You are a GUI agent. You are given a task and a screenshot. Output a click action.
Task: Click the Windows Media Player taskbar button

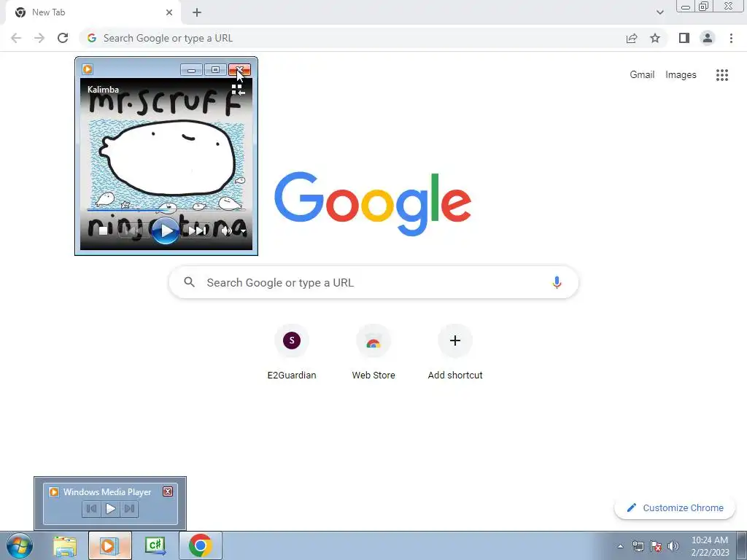pos(110,545)
